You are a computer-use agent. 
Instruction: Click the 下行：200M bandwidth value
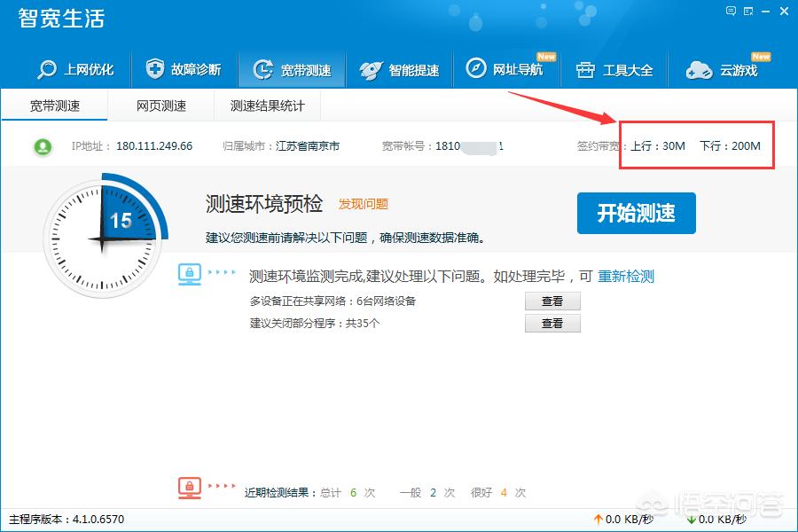pyautogui.click(x=730, y=146)
